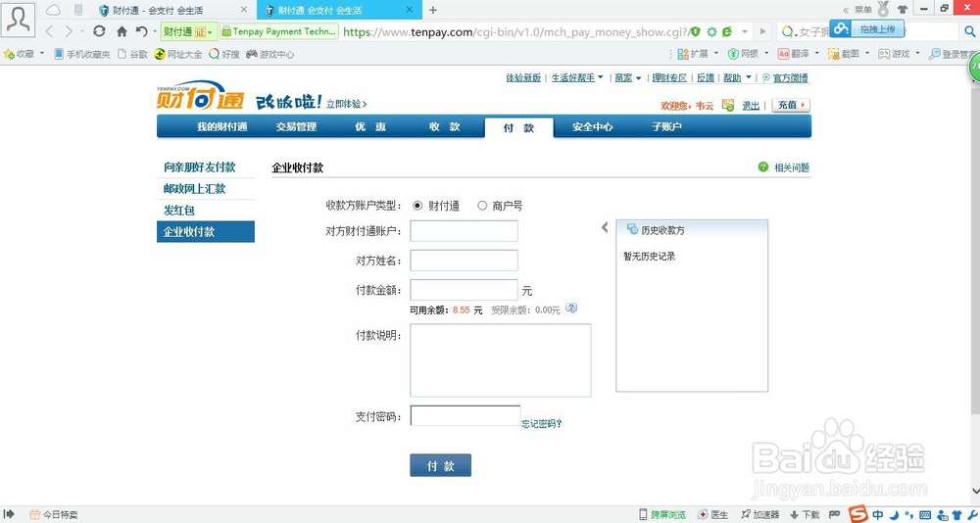Image resolution: width=980 pixels, height=523 pixels.
Task: Expand the 截图 screenshot dropdown
Action: 867,54
